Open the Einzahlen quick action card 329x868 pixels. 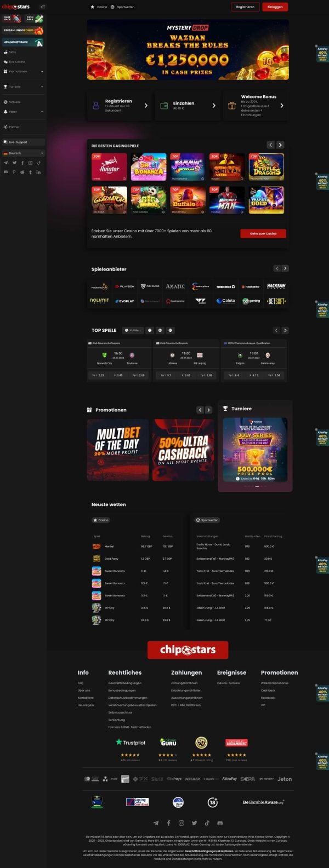coord(188,105)
